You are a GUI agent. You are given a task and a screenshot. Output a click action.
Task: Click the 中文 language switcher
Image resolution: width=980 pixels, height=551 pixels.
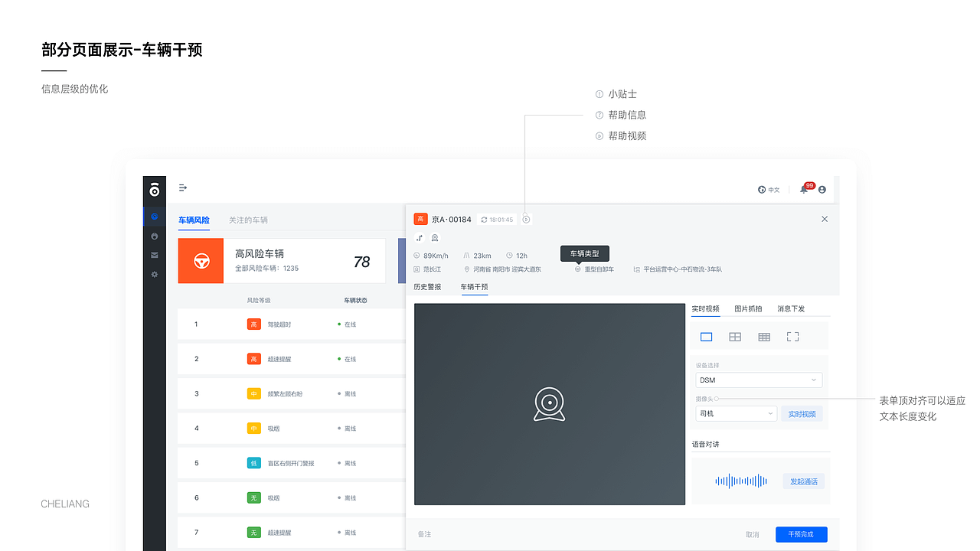click(x=769, y=189)
